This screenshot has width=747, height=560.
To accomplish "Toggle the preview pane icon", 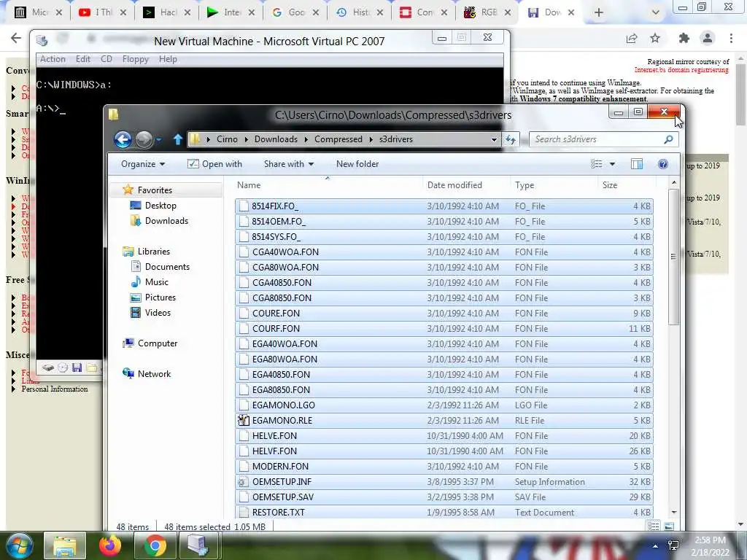I will (636, 164).
